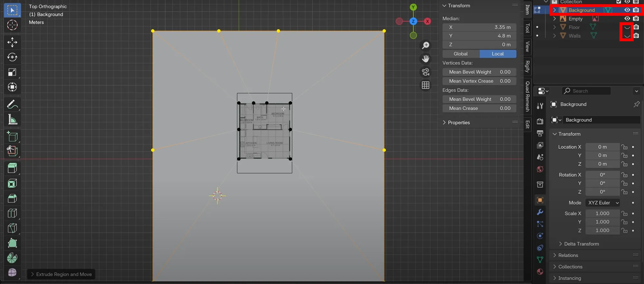Screen dimensions: 644x284
Task: Expand the Extrude Region and Move panel
Action: click(x=61, y=274)
